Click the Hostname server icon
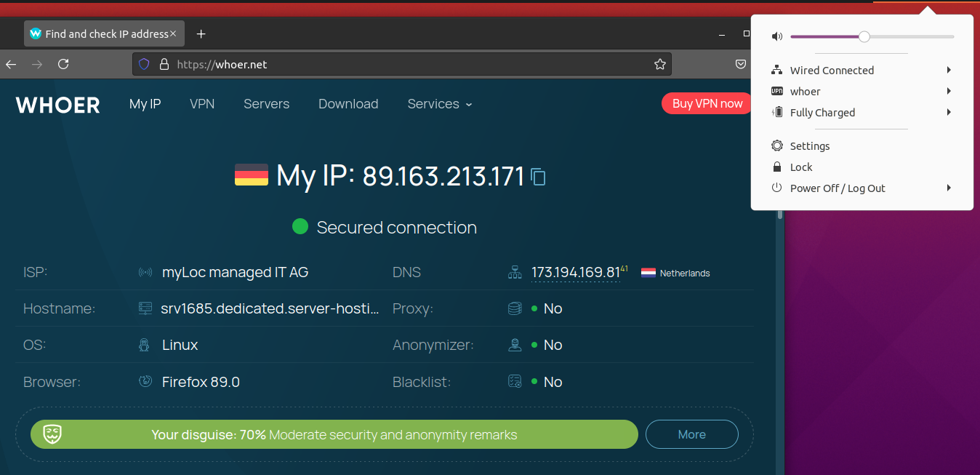 click(x=145, y=308)
